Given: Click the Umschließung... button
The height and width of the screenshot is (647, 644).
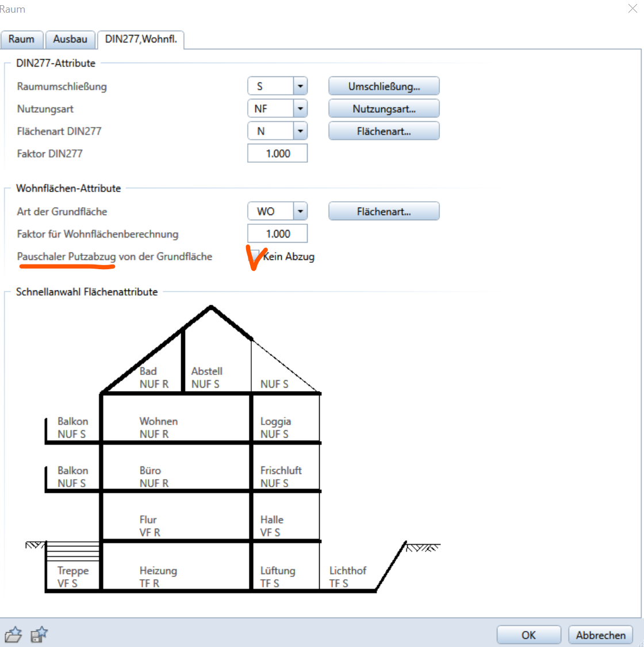Looking at the screenshot, I should coord(384,86).
